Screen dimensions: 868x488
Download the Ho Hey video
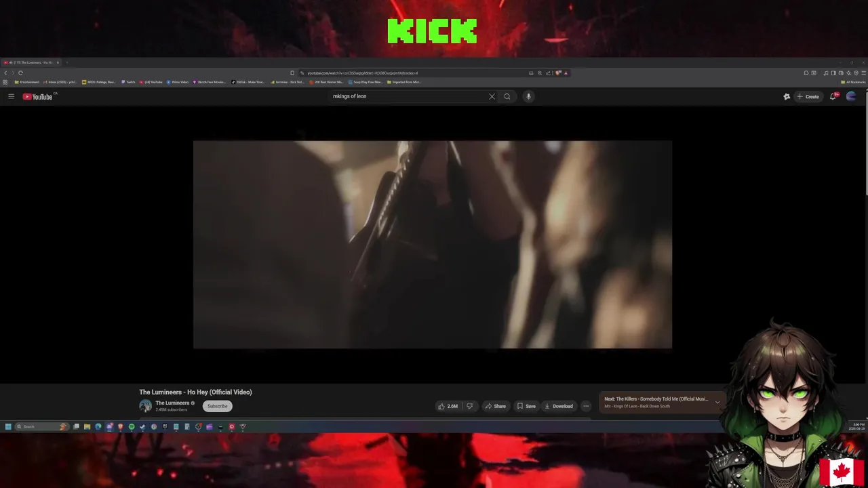[x=558, y=406]
